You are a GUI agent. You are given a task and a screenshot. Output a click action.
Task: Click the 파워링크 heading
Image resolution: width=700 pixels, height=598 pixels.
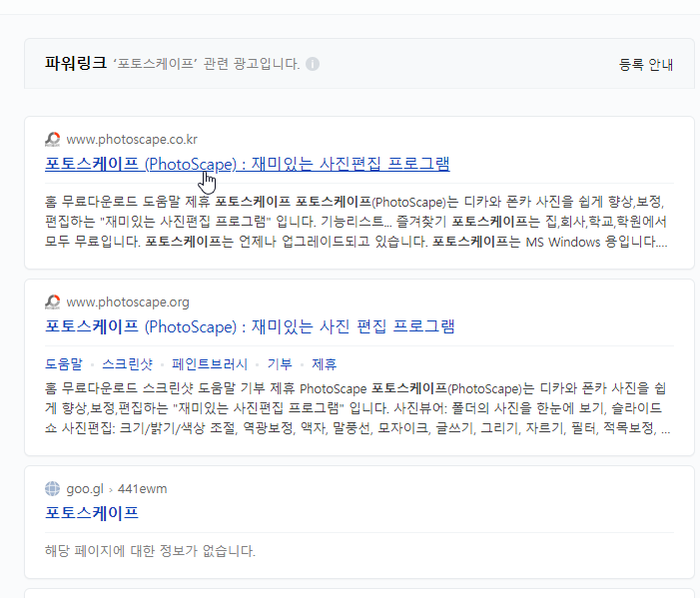point(76,63)
